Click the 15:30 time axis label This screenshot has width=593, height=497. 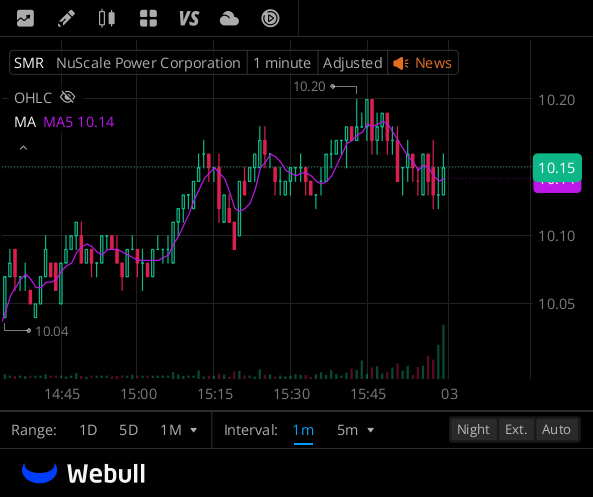(x=292, y=394)
